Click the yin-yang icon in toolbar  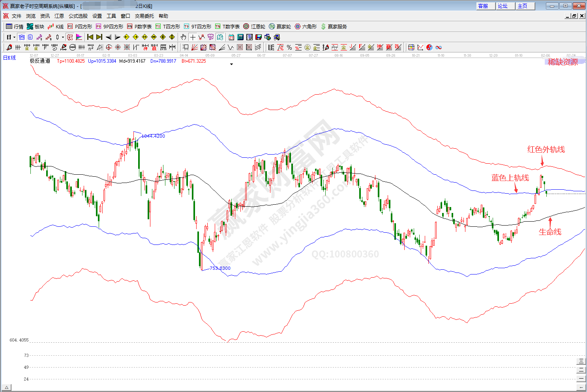tap(429, 47)
